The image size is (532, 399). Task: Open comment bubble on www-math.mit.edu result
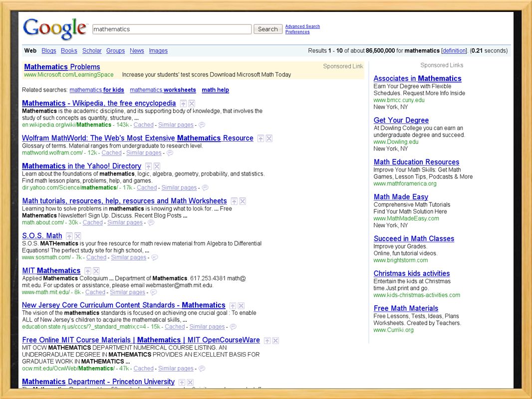(x=154, y=292)
